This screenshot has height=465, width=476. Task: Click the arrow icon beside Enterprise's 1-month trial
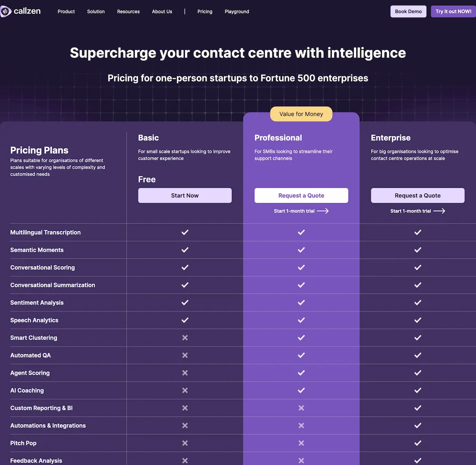tap(439, 211)
